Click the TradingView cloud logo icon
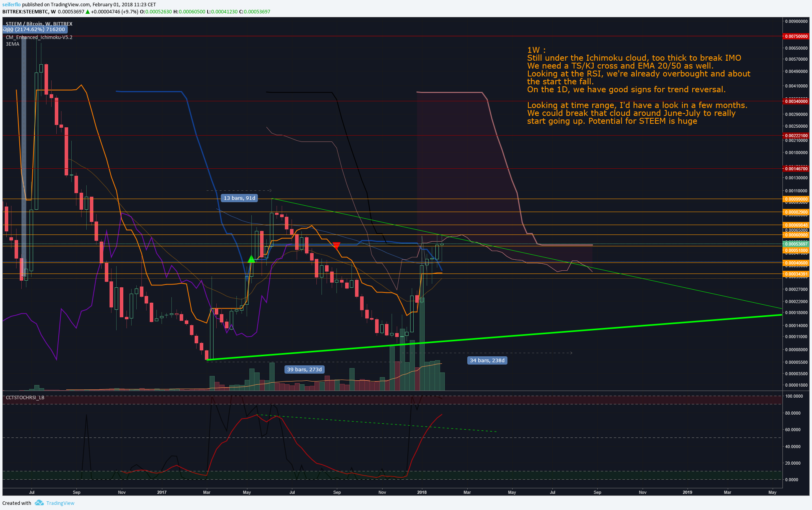812x510 pixels. coord(39,503)
